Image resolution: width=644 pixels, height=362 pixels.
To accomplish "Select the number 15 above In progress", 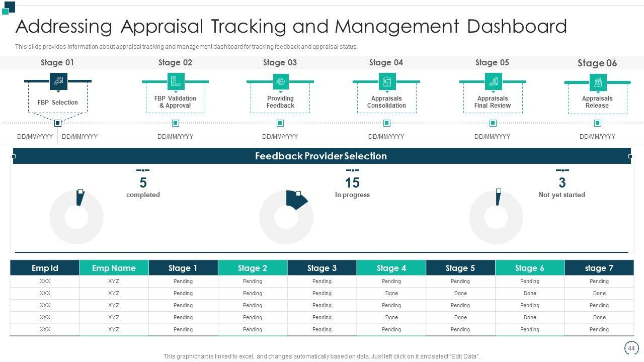I will [352, 183].
